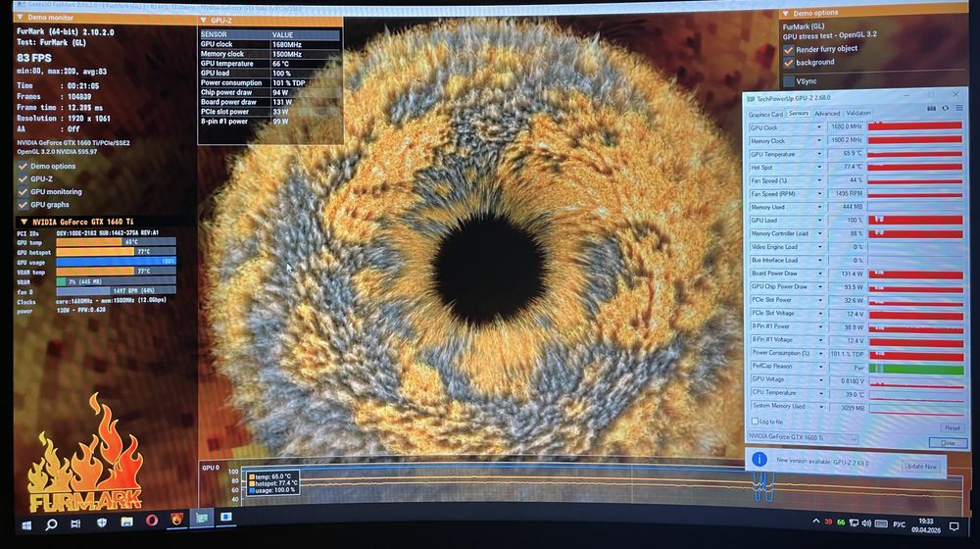Image resolution: width=980 pixels, height=549 pixels.
Task: Click the 131.4 W Board Power Draw value
Action: coord(847,274)
